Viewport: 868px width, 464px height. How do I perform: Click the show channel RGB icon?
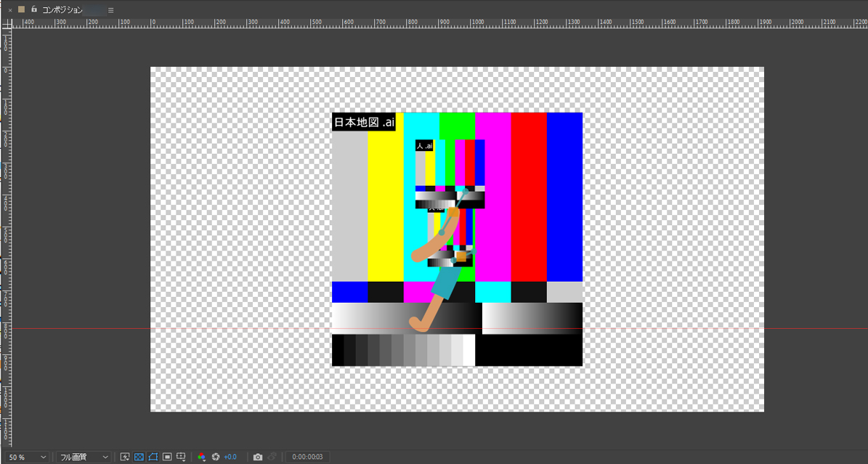point(202,457)
